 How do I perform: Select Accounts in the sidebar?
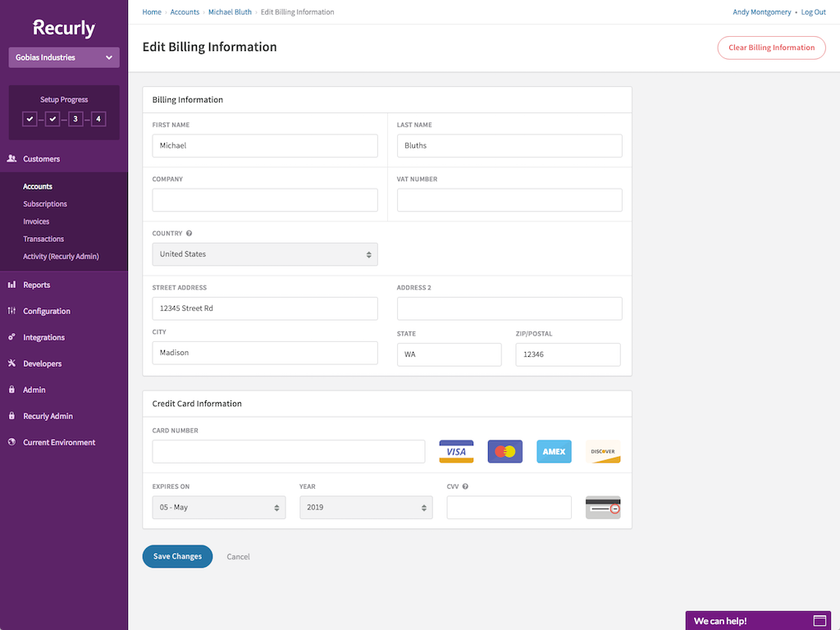click(x=38, y=186)
